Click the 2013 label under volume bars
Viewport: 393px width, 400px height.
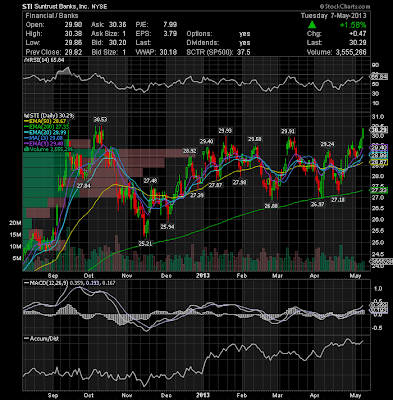(x=203, y=275)
